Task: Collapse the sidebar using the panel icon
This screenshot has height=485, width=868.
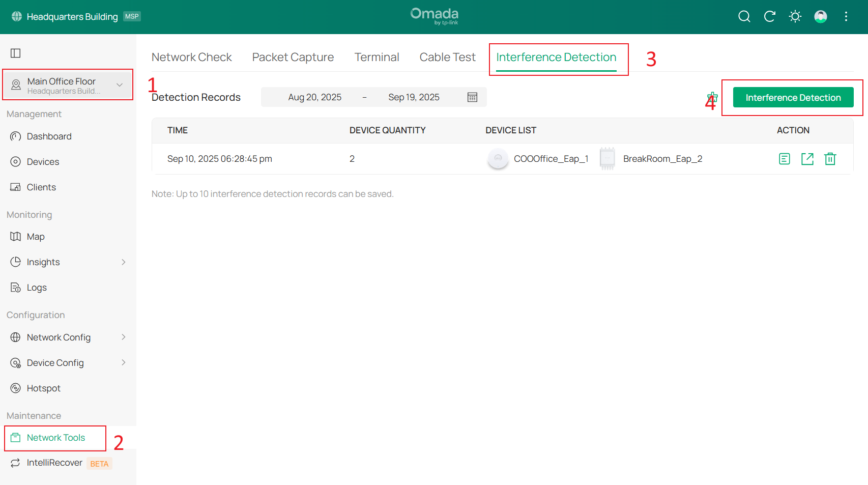Action: [16, 53]
